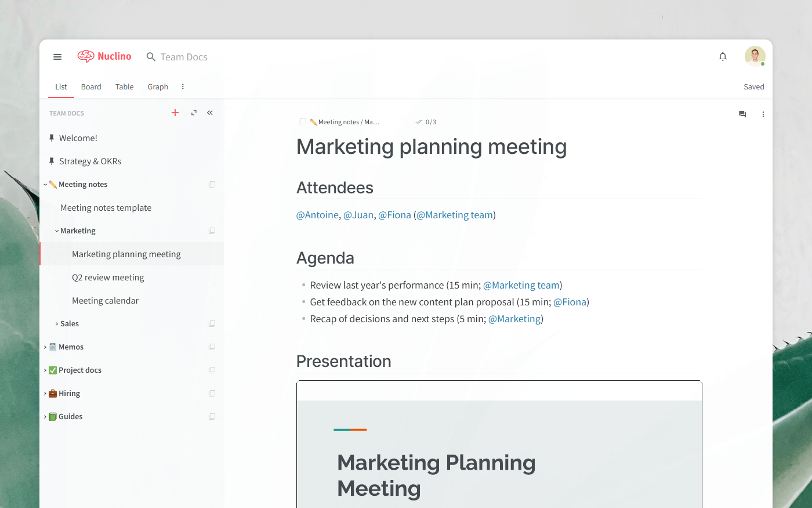Click the Marketing planning meeting title
812x508 pixels.
tap(432, 146)
